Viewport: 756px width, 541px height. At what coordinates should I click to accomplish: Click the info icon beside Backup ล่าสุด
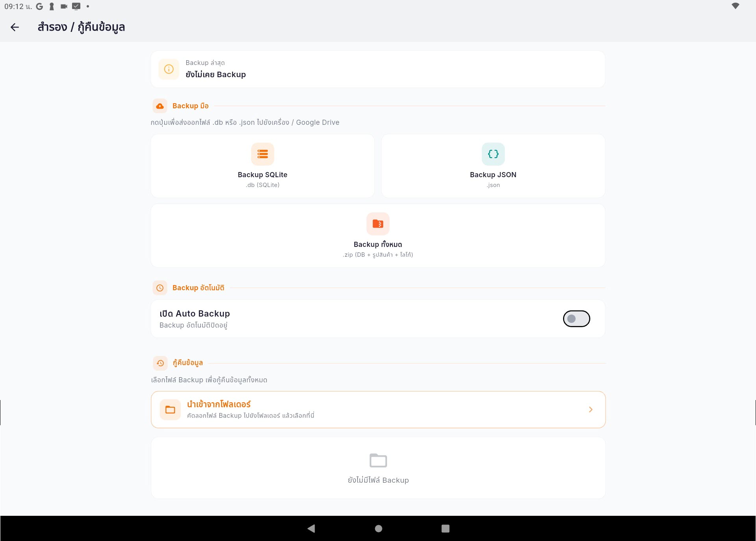[169, 69]
